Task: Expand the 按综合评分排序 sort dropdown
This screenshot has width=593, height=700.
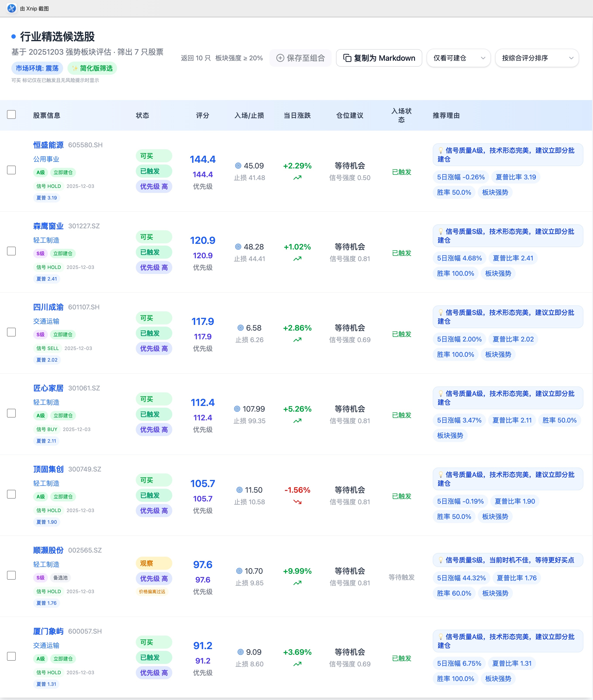Action: (x=536, y=58)
